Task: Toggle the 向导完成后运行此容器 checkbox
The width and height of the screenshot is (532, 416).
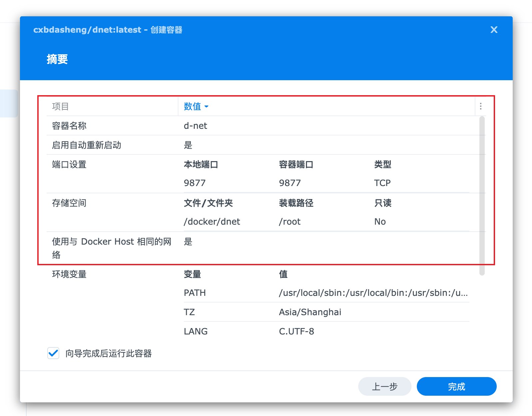Action: click(53, 353)
